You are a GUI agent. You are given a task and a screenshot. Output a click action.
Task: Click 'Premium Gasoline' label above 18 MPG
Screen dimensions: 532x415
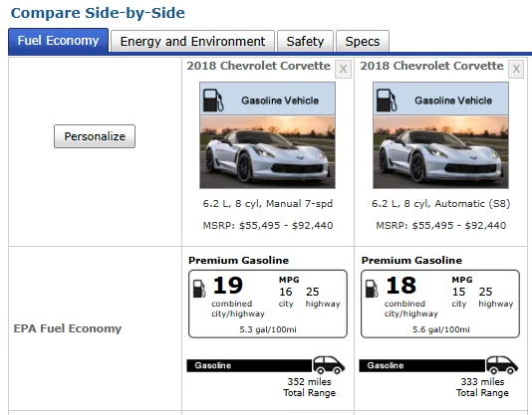[411, 261]
